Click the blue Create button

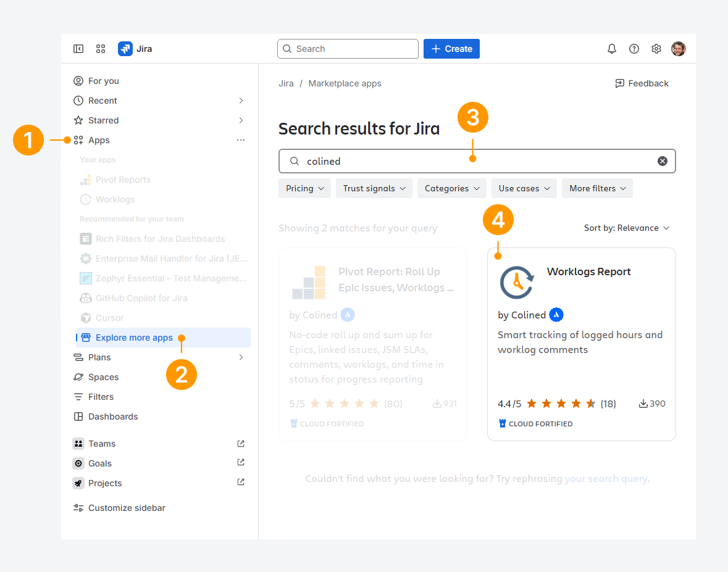452,49
